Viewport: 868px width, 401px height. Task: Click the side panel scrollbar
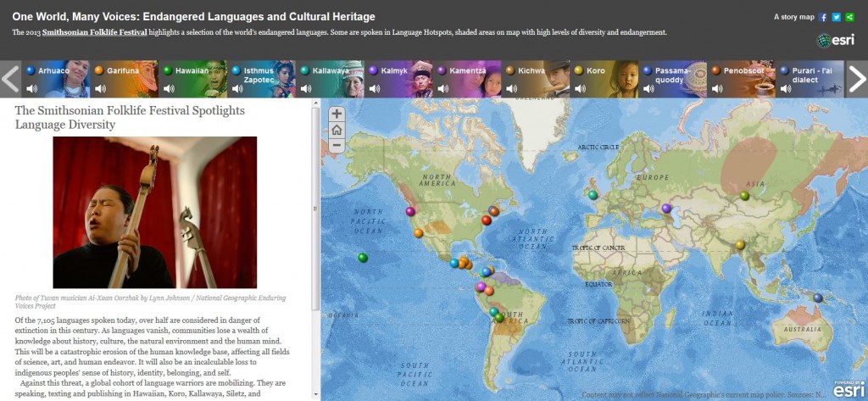[315, 209]
